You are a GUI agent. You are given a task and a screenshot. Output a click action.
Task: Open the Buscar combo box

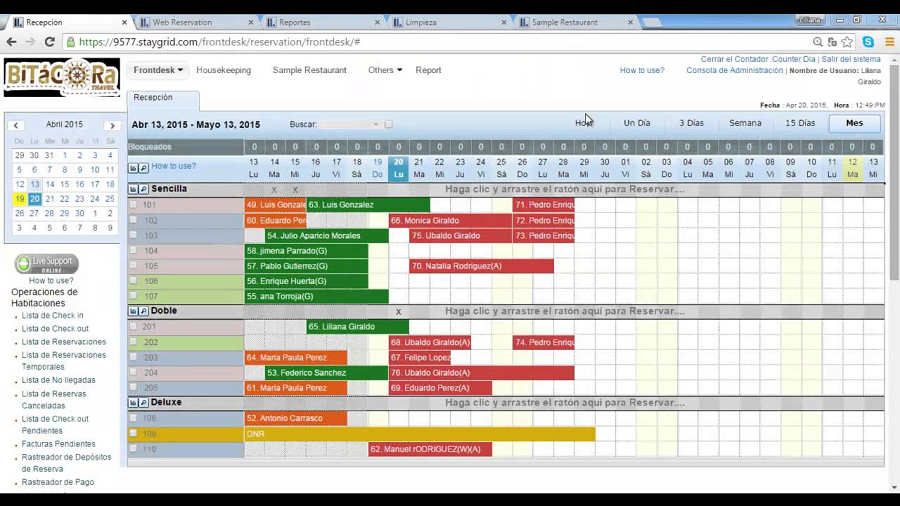pos(350,125)
